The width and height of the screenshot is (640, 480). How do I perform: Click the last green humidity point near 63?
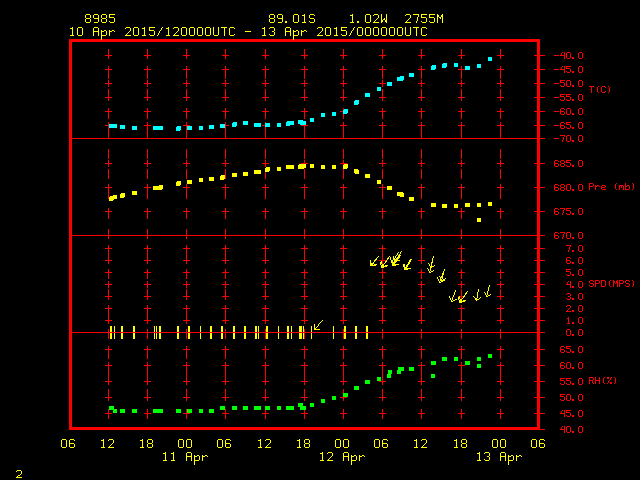click(x=490, y=356)
